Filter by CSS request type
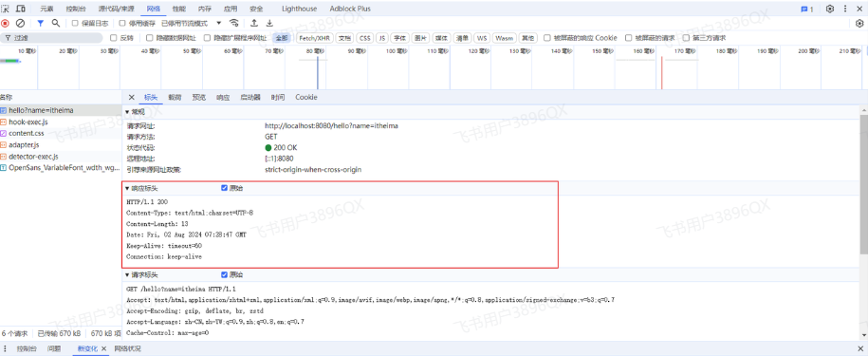Screen dimensions: 868x356 (x=364, y=38)
